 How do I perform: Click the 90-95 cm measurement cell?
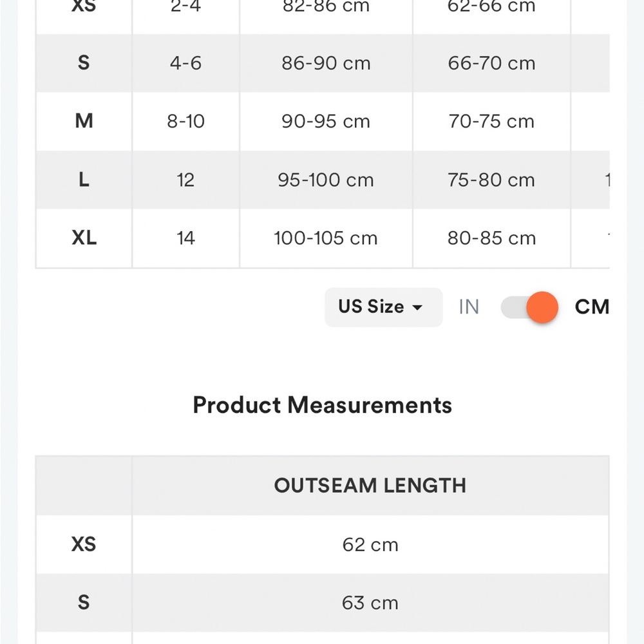tap(326, 121)
